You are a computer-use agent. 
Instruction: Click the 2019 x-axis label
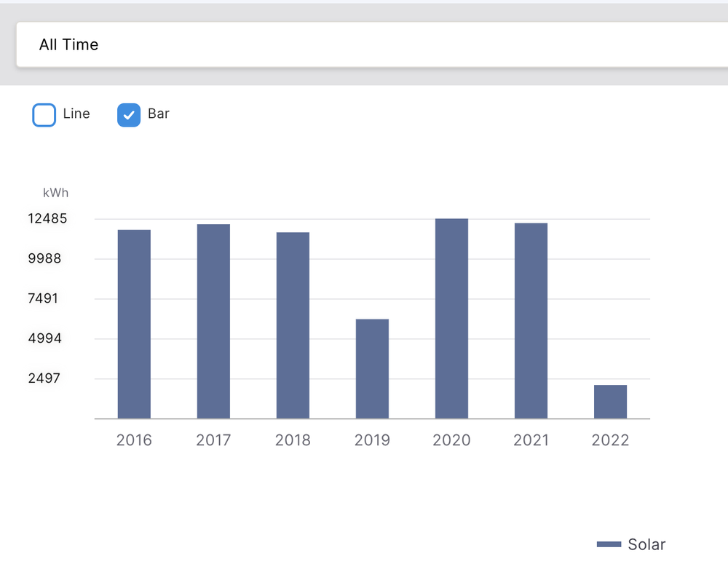[372, 440]
